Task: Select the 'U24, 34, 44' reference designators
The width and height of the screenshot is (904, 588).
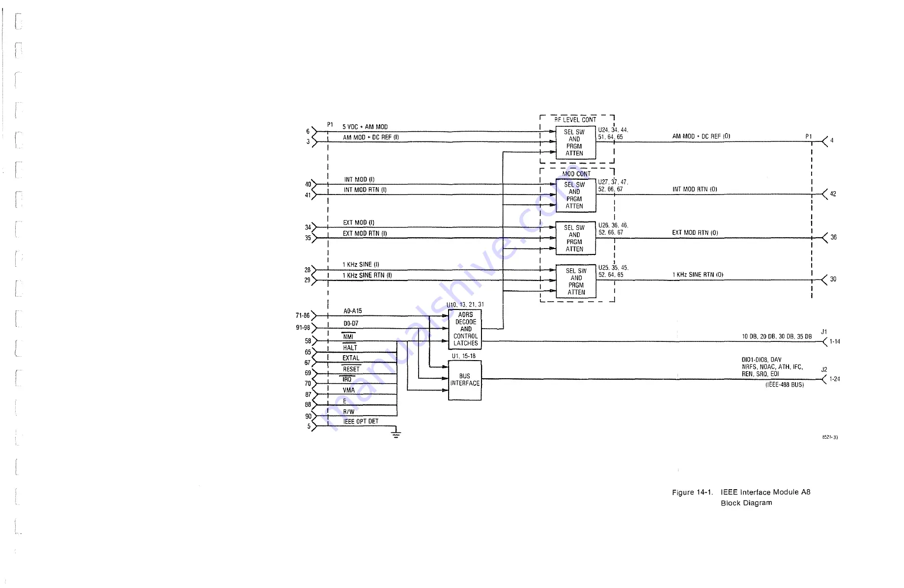Action: tap(613, 130)
